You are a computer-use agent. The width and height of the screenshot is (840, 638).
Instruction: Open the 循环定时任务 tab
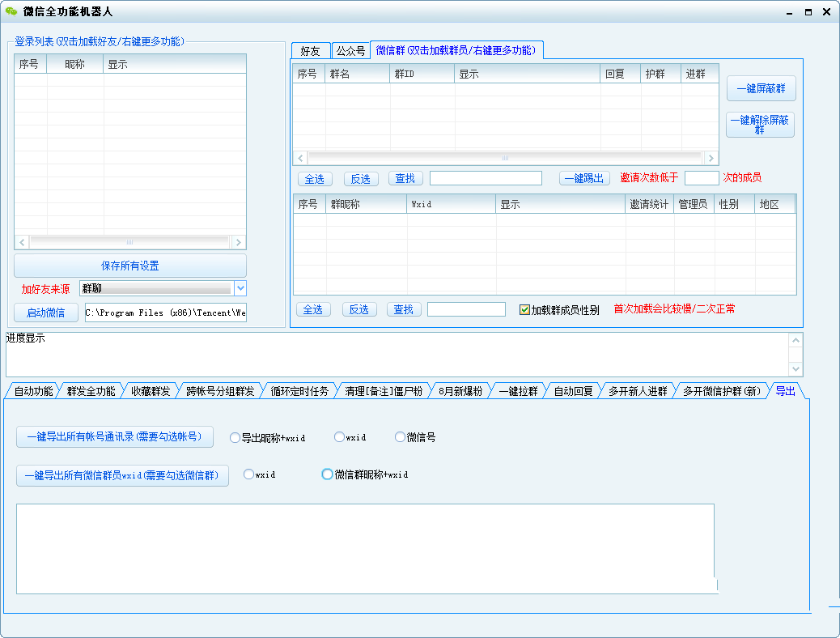pyautogui.click(x=299, y=391)
